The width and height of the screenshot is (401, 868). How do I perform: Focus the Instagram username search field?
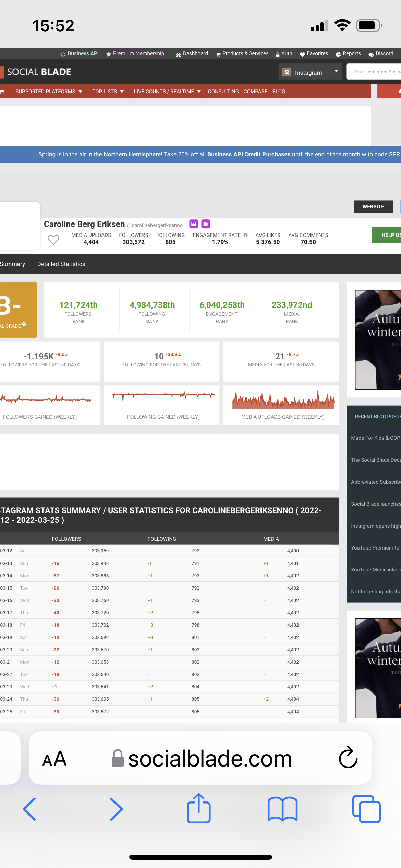(x=374, y=72)
